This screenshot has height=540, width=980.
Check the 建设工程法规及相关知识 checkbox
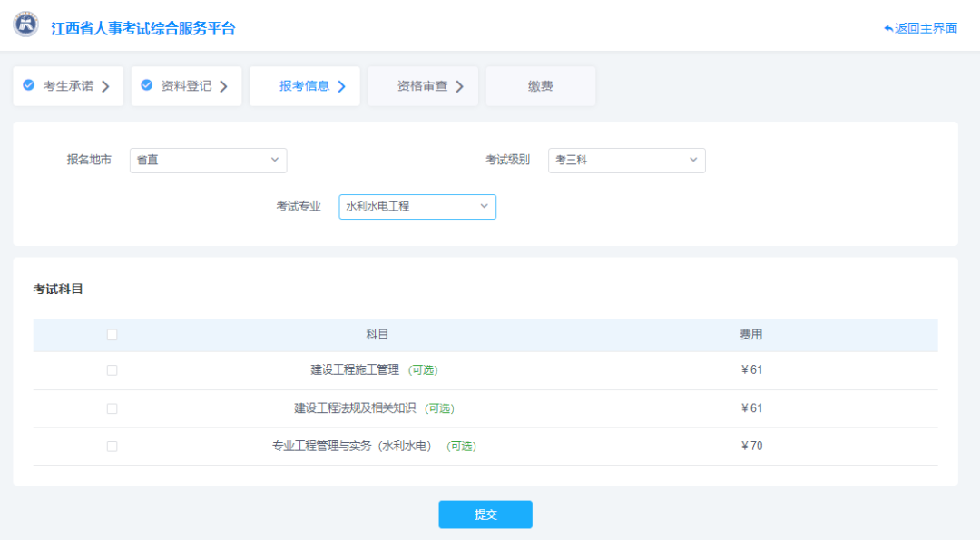pos(112,408)
